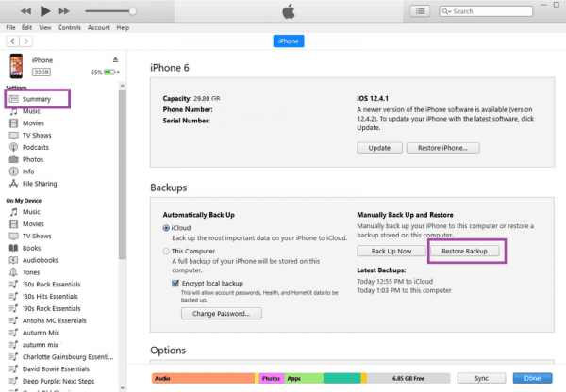Select Books under On My Device

point(31,248)
